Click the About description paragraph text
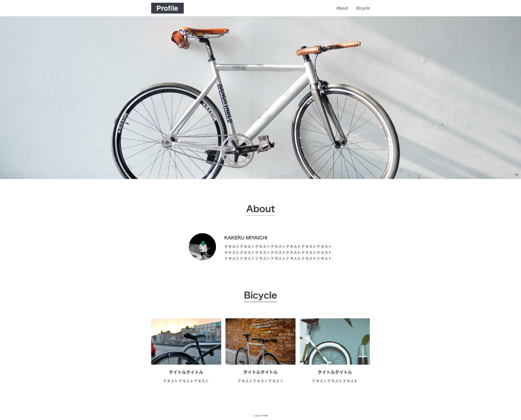This screenshot has width=521, height=420. (x=278, y=252)
